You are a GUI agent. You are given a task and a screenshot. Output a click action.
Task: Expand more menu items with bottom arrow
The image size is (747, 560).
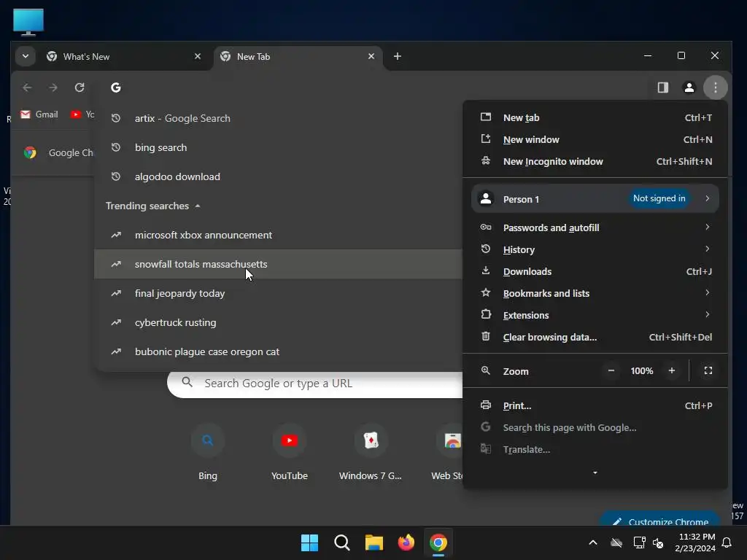(x=595, y=472)
